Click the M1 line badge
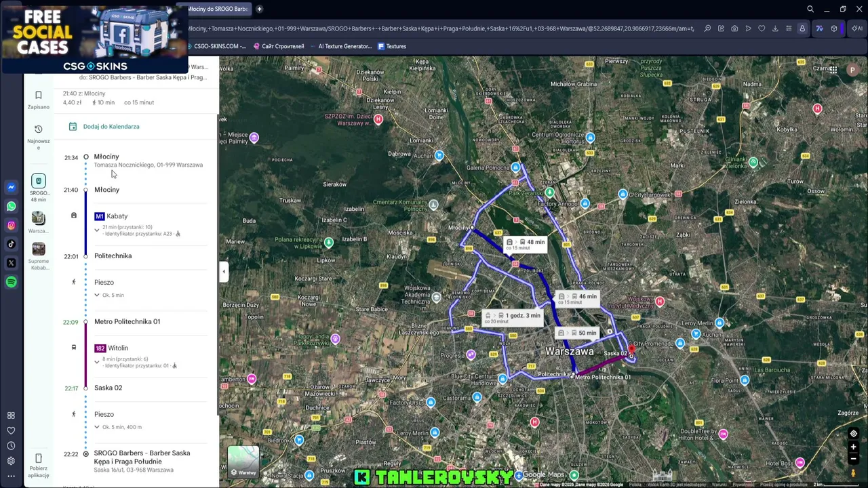This screenshot has height=488, width=868. 100,216
